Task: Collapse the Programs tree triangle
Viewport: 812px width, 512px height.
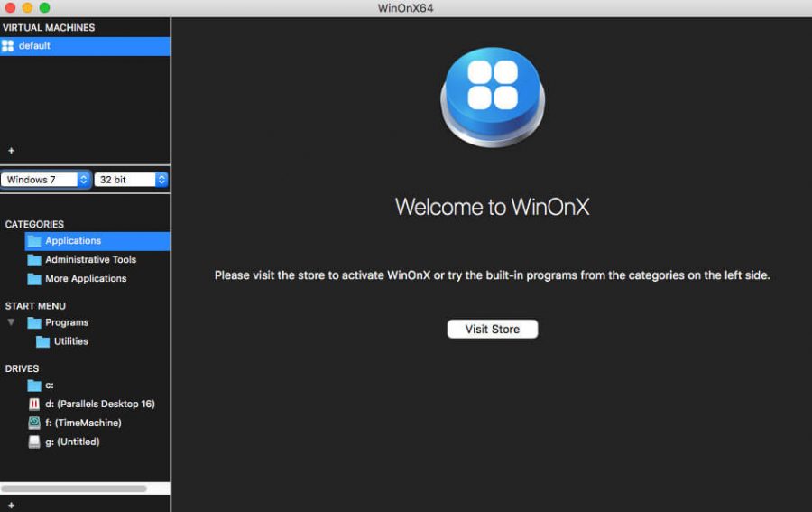Action: [11, 322]
